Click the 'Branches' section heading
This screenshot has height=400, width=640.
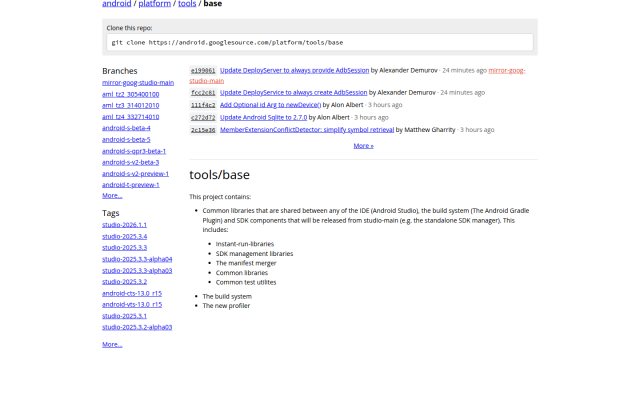click(120, 71)
